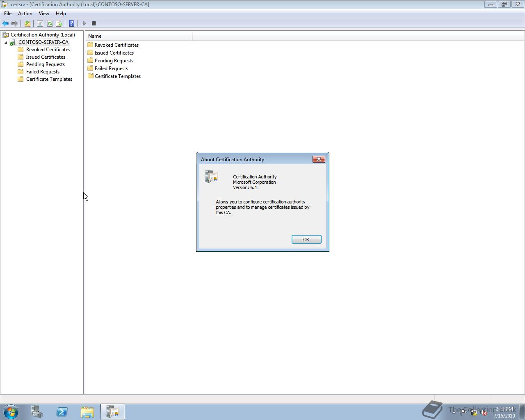Screen dimensions: 525x420
Task: Select CONTOSO-SERVER-CA label in the tree
Action: click(43, 42)
